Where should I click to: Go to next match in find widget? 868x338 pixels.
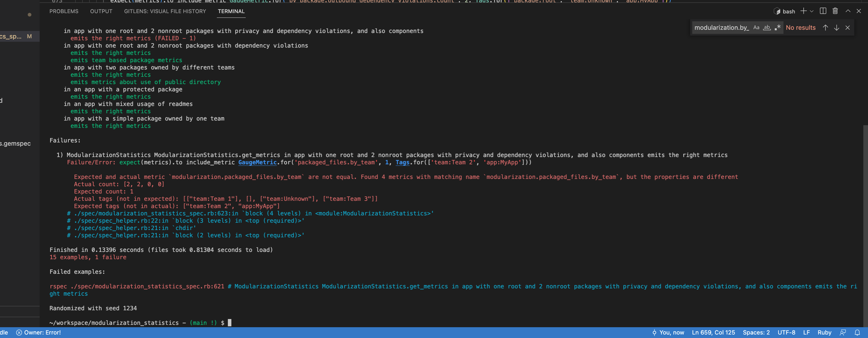coord(836,28)
